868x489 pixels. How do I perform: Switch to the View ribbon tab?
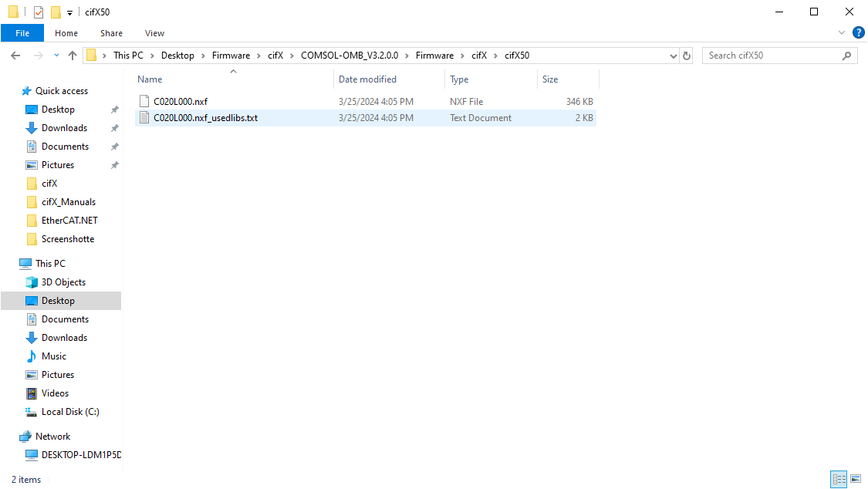coord(154,33)
